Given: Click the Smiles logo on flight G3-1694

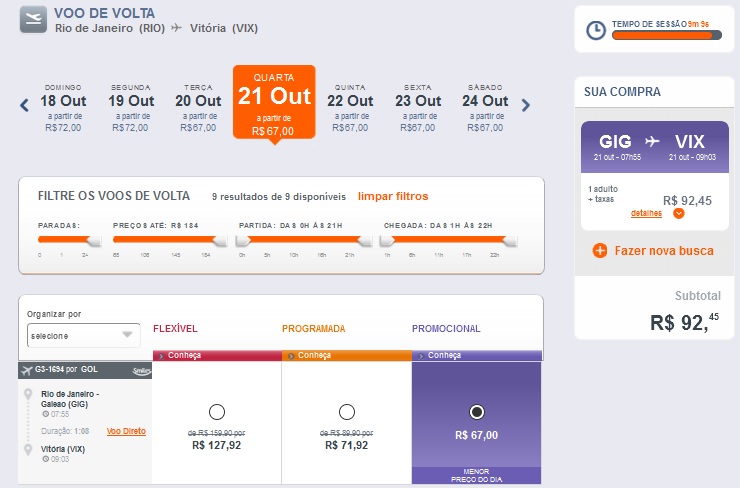Looking at the screenshot, I should pyautogui.click(x=142, y=371).
